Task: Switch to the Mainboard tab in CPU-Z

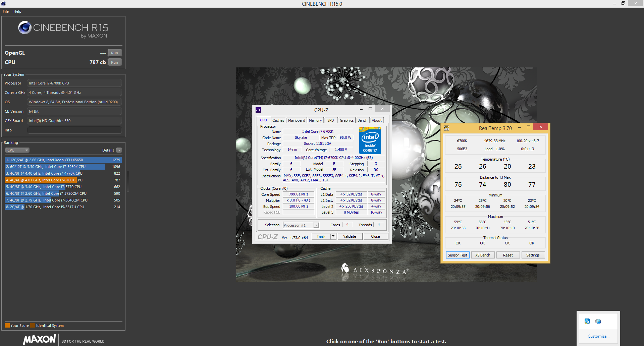Action: point(297,120)
